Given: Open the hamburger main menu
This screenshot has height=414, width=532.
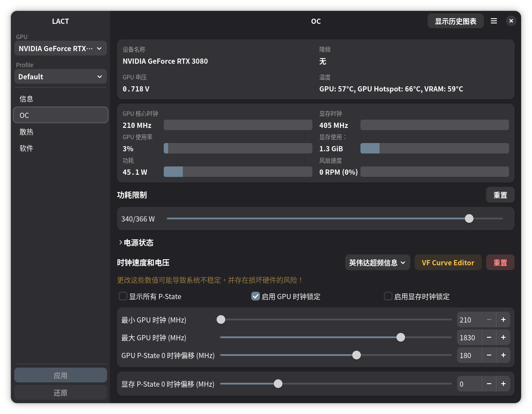Looking at the screenshot, I should (493, 21).
